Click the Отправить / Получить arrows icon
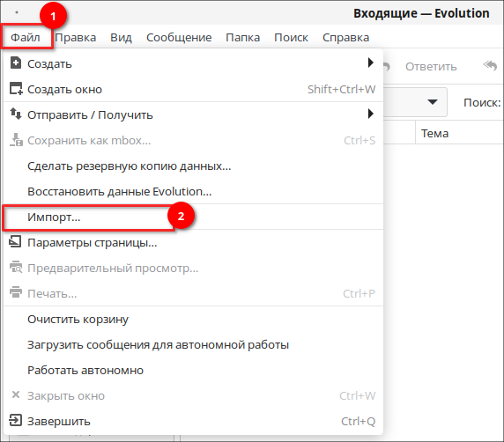The width and height of the screenshot is (504, 442). [16, 114]
